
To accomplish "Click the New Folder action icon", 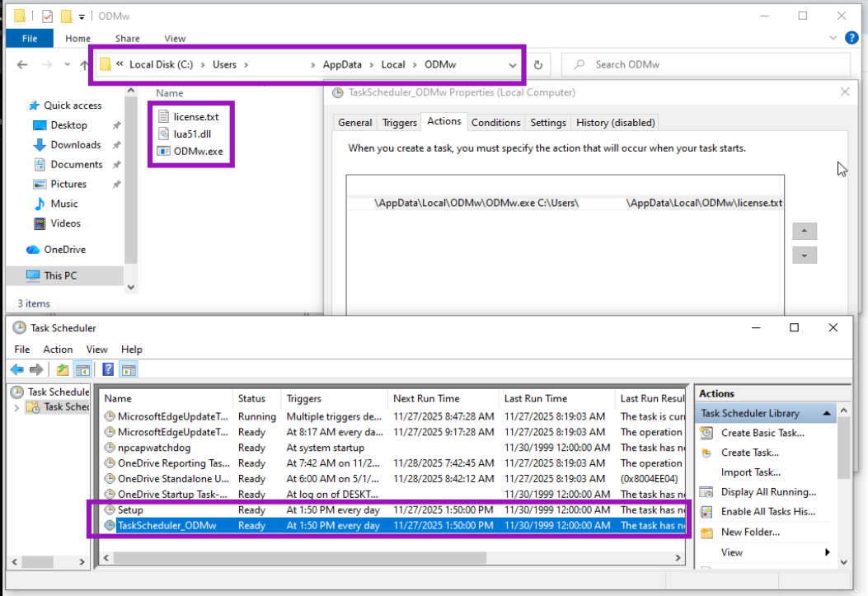I will [x=707, y=532].
